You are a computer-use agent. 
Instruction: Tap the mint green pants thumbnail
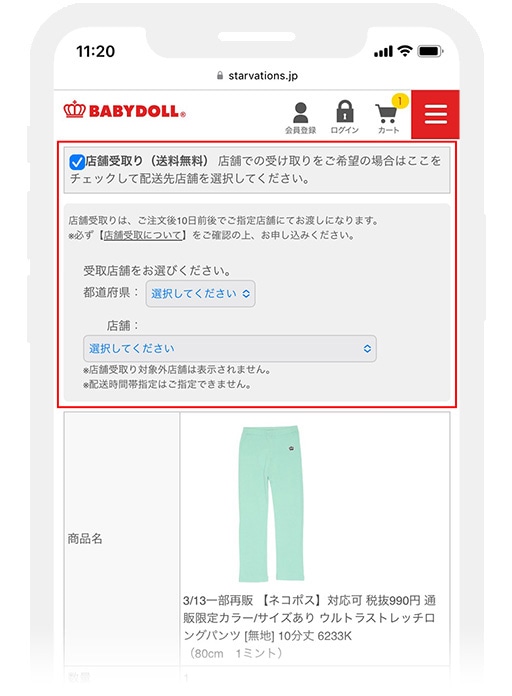point(271,504)
